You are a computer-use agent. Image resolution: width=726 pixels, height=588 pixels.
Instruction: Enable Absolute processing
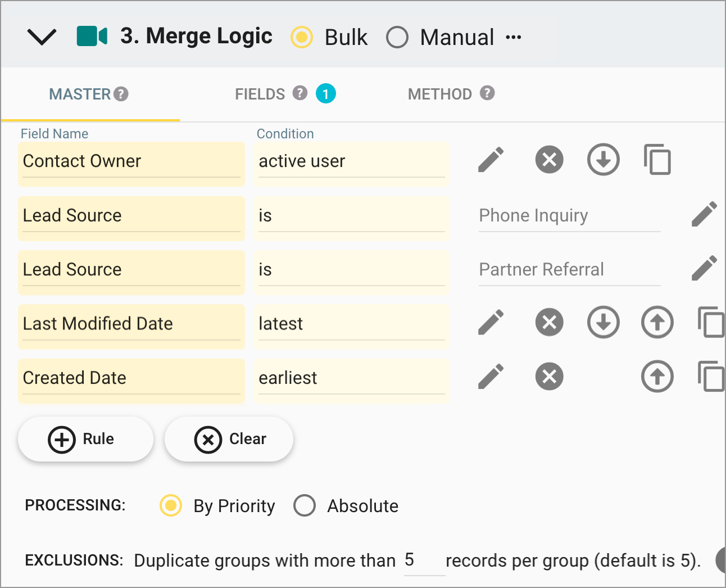click(305, 505)
